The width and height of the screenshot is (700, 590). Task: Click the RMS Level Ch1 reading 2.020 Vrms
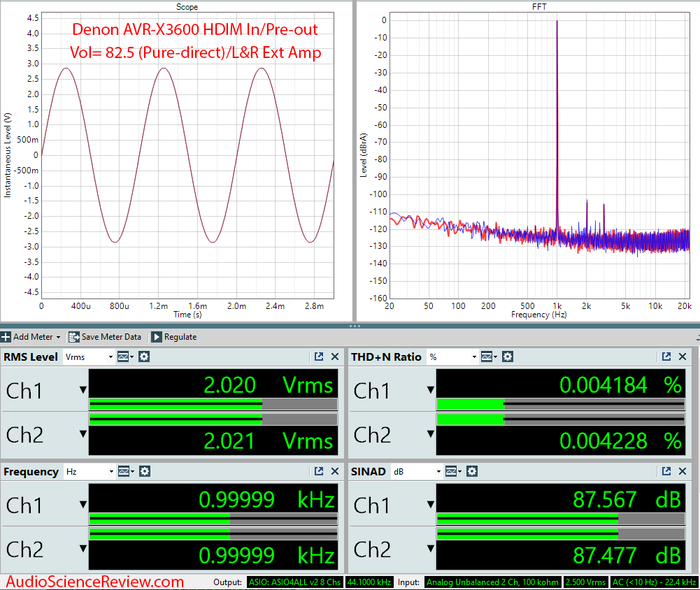[268, 385]
